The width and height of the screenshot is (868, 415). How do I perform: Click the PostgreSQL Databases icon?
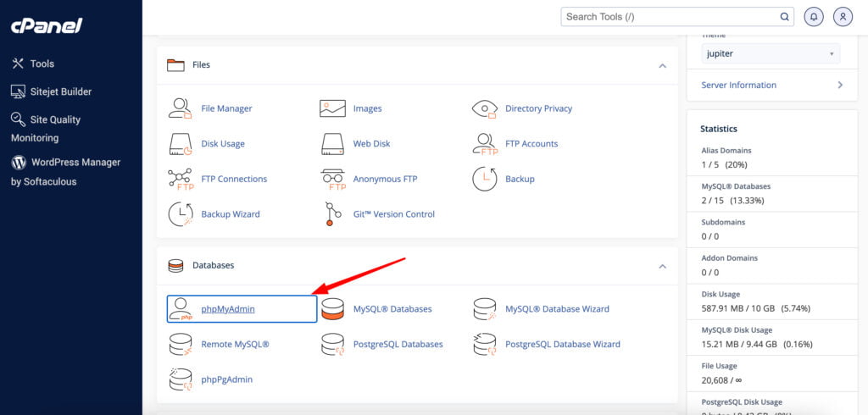coord(332,344)
